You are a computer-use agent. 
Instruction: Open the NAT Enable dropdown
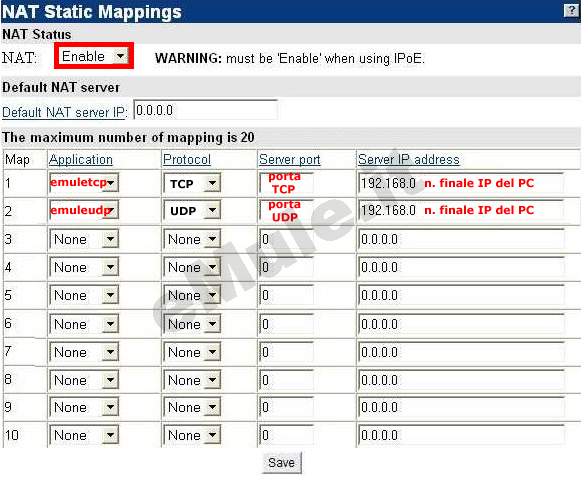click(x=94, y=56)
